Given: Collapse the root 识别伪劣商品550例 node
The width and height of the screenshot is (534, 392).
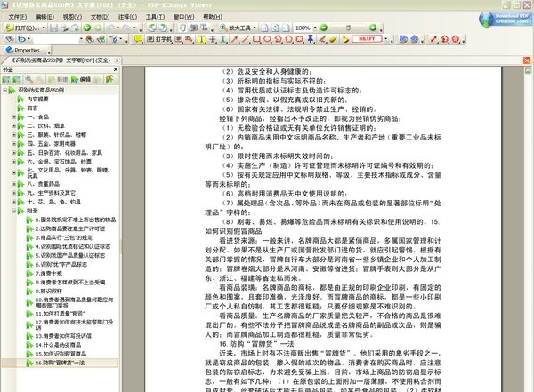Looking at the screenshot, I should click(x=5, y=90).
